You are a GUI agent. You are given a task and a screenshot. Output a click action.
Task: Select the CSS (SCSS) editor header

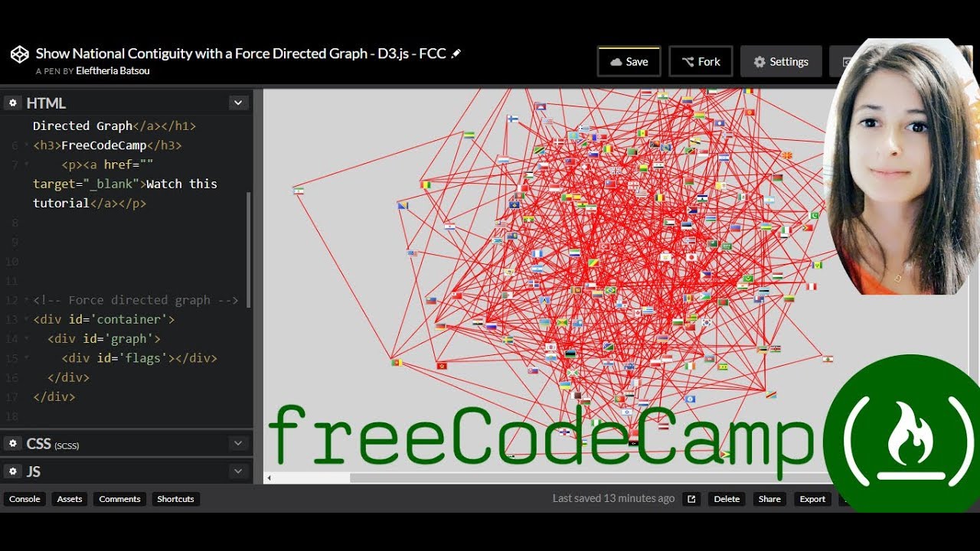click(x=53, y=444)
